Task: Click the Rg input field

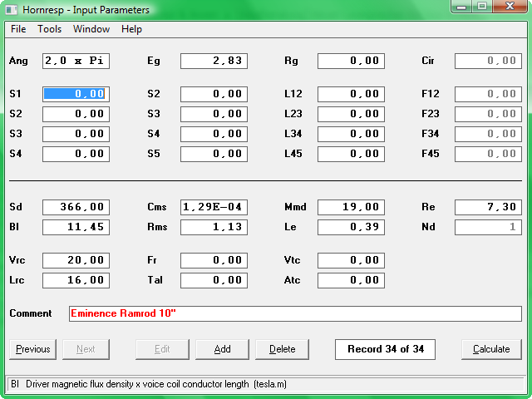Action: coord(351,61)
